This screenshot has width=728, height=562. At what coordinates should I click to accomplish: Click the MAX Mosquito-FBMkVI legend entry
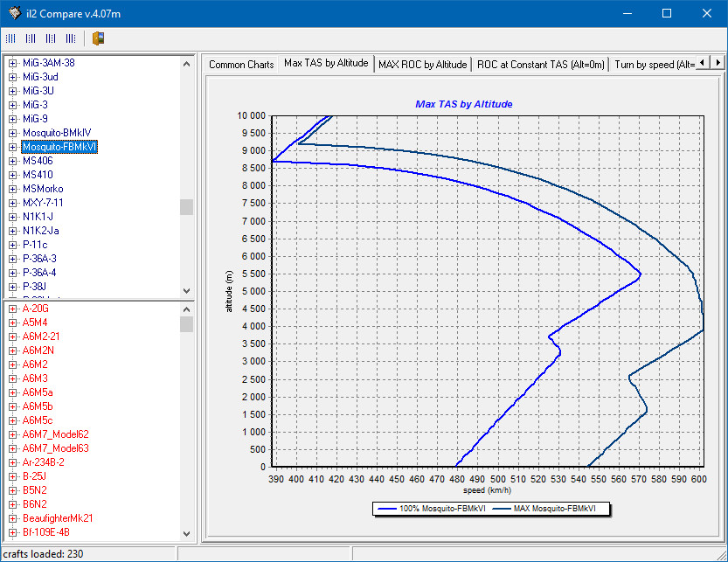coord(550,508)
